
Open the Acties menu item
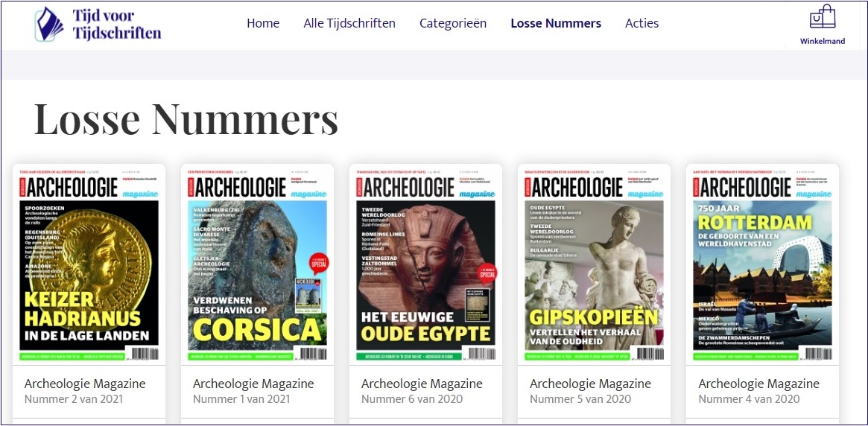[x=642, y=23]
